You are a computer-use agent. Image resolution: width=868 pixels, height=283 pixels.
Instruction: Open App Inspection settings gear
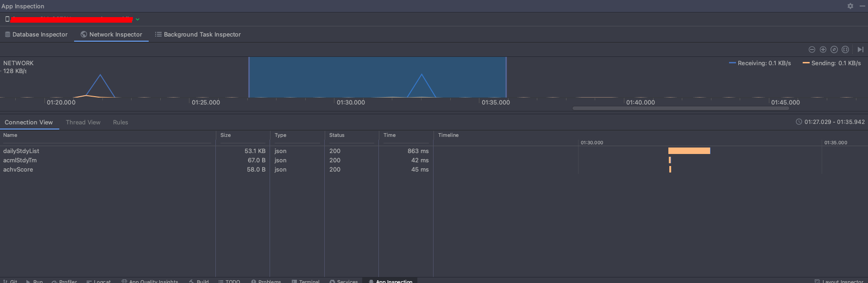[850, 6]
